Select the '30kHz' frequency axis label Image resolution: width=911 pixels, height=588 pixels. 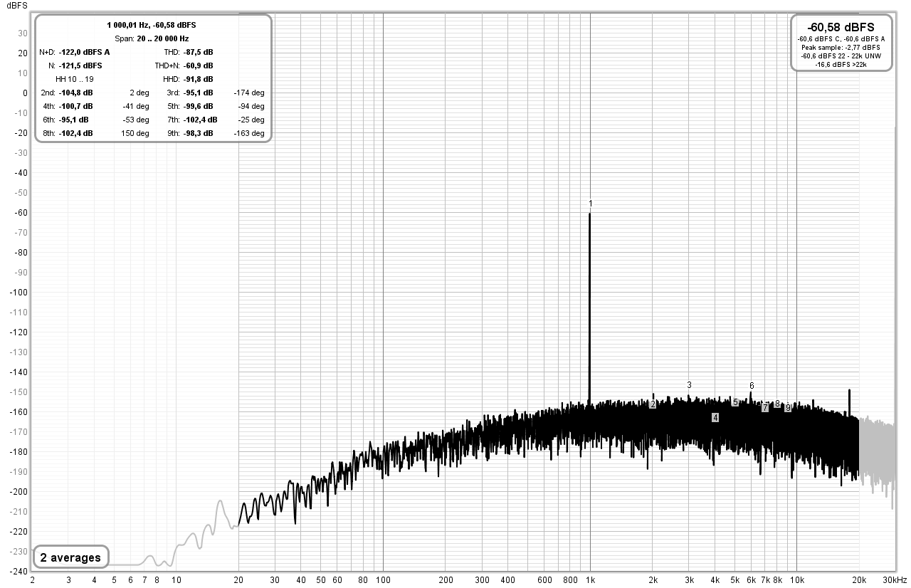895,580
